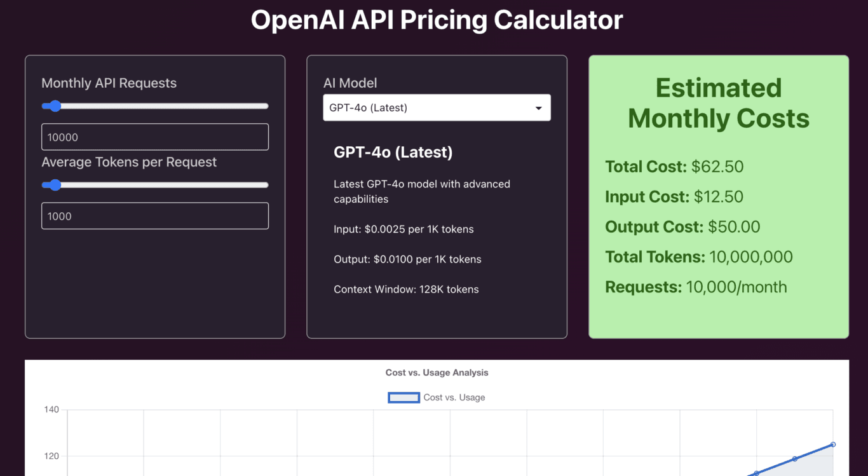Click the Estimated Monthly Costs panel header

(718, 103)
